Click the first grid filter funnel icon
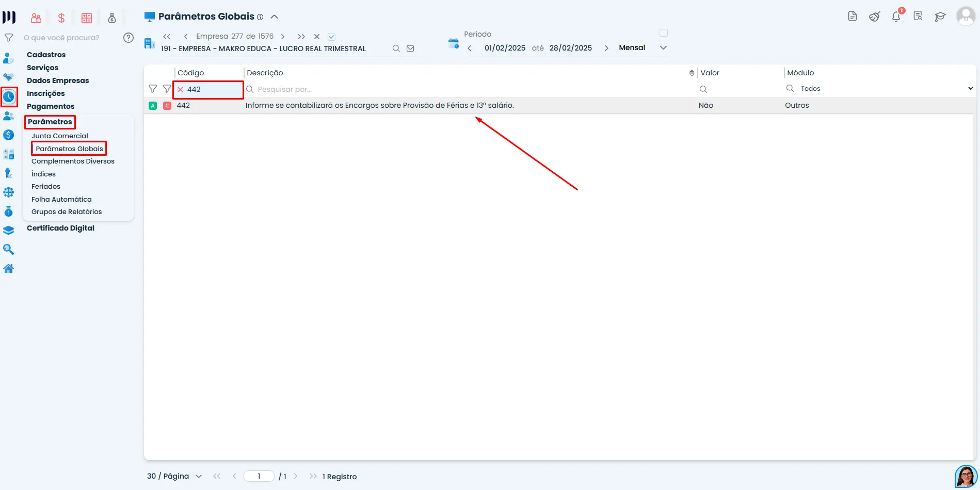 tap(153, 89)
